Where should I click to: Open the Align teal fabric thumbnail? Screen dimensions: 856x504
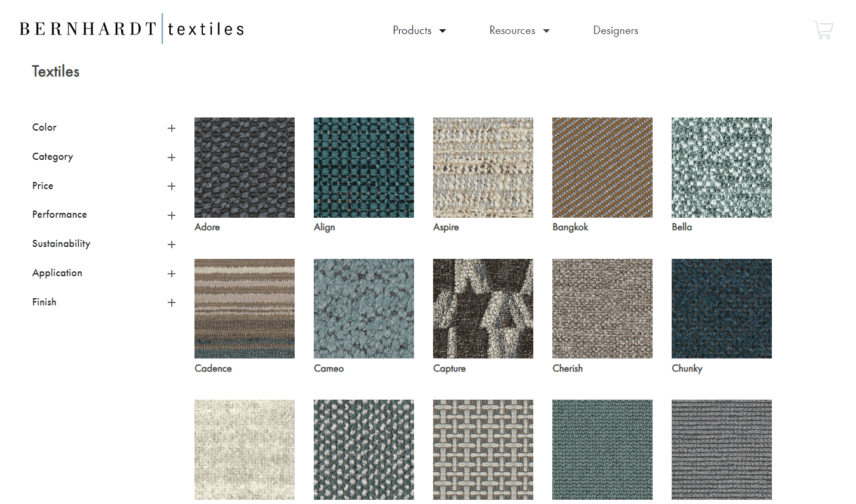[364, 167]
